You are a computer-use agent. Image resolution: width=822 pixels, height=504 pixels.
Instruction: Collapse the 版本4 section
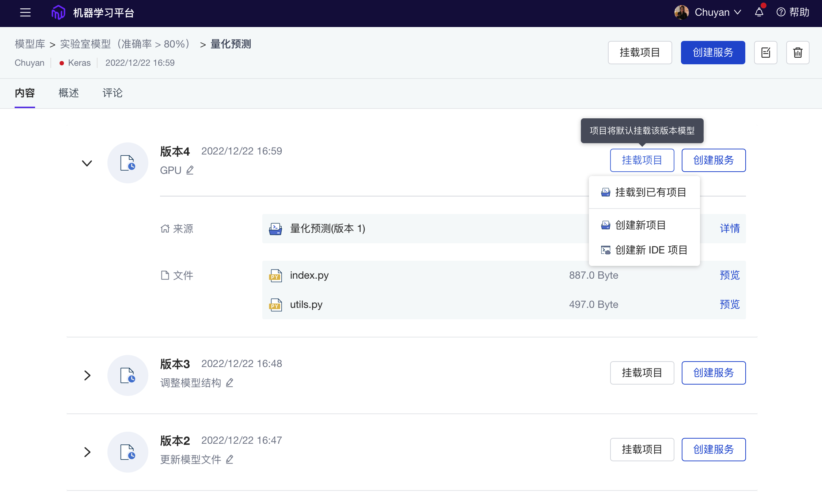coord(87,163)
